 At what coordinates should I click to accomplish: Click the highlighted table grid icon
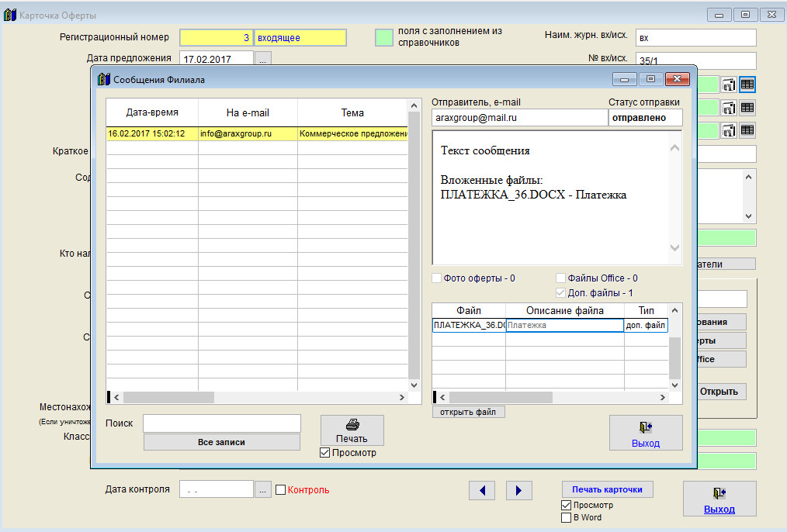coord(747,85)
